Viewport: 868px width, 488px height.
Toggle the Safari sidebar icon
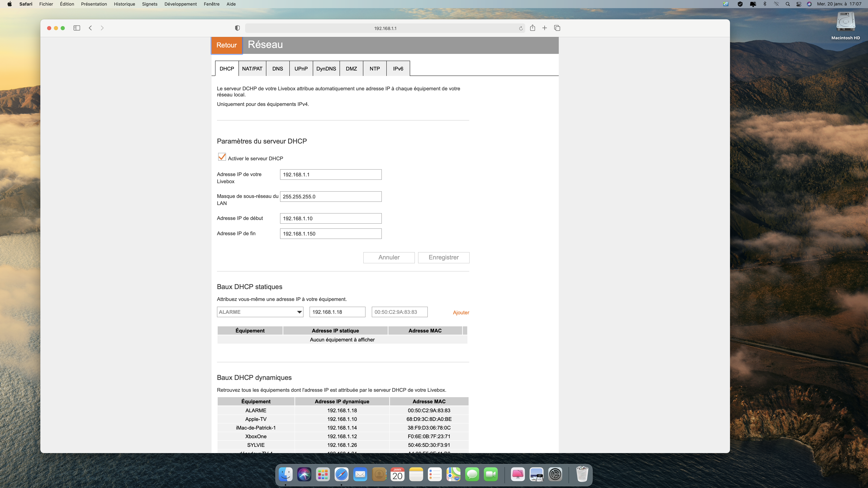click(76, 28)
